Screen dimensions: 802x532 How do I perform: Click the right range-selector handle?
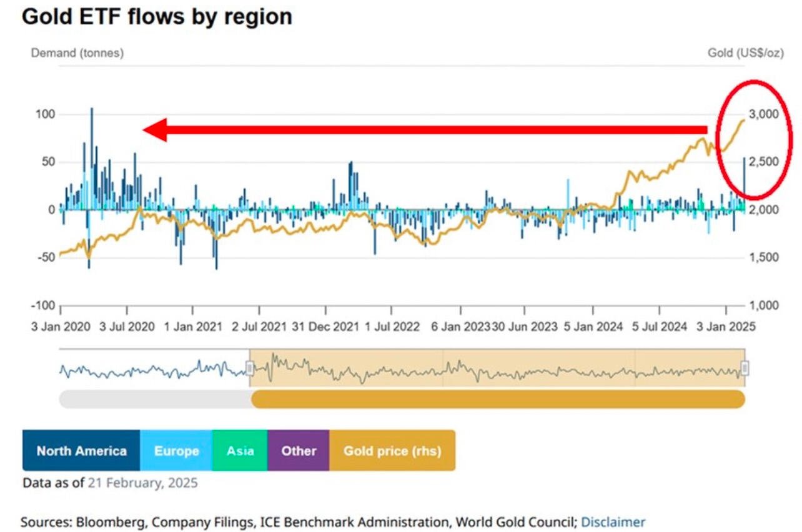[x=745, y=368]
